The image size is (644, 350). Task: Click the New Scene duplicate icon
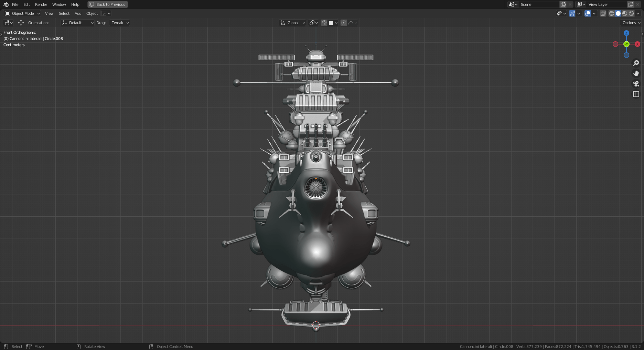(563, 4)
